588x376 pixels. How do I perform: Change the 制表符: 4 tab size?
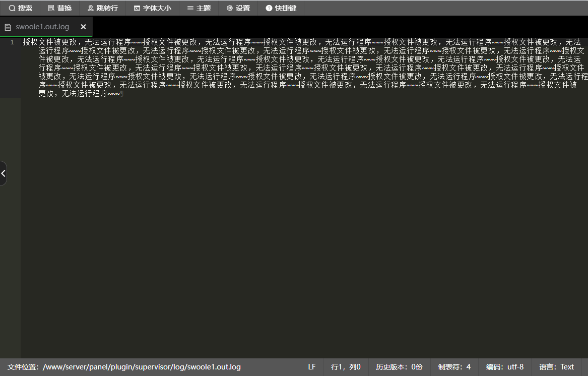click(454, 366)
